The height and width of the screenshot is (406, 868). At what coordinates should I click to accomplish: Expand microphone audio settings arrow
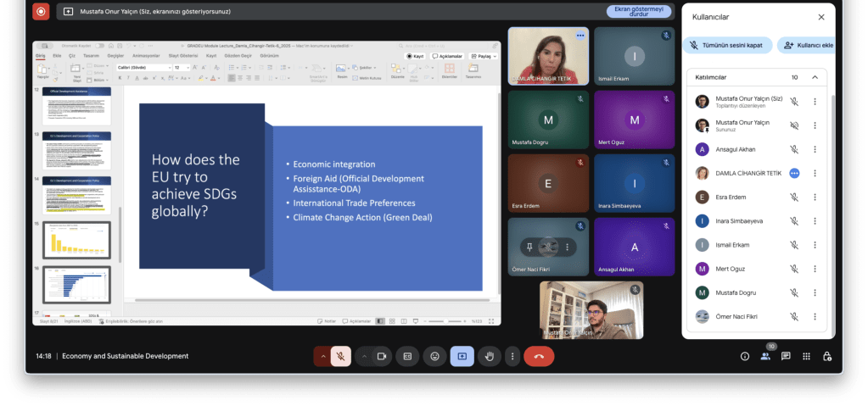point(322,356)
